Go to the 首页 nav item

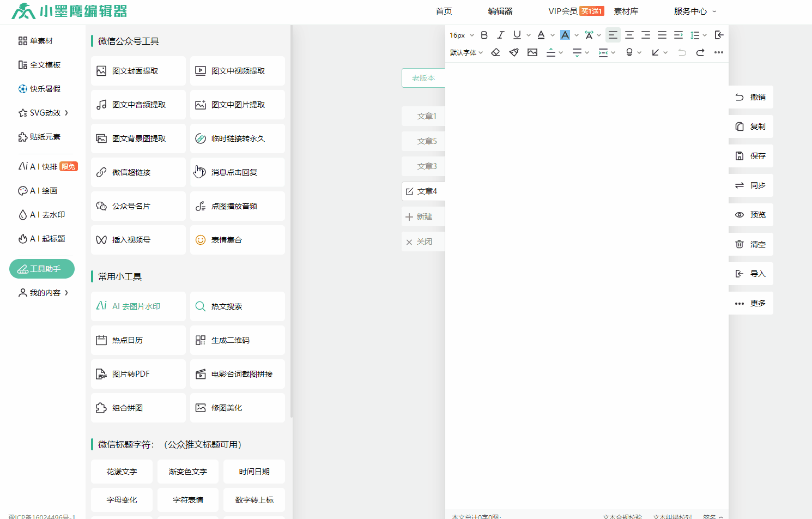[444, 11]
